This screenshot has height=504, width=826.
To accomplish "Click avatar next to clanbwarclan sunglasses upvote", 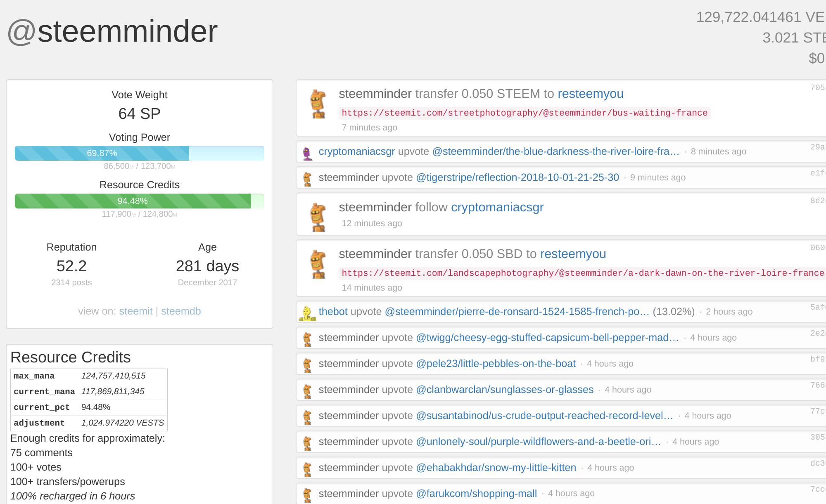I will pyautogui.click(x=307, y=392).
